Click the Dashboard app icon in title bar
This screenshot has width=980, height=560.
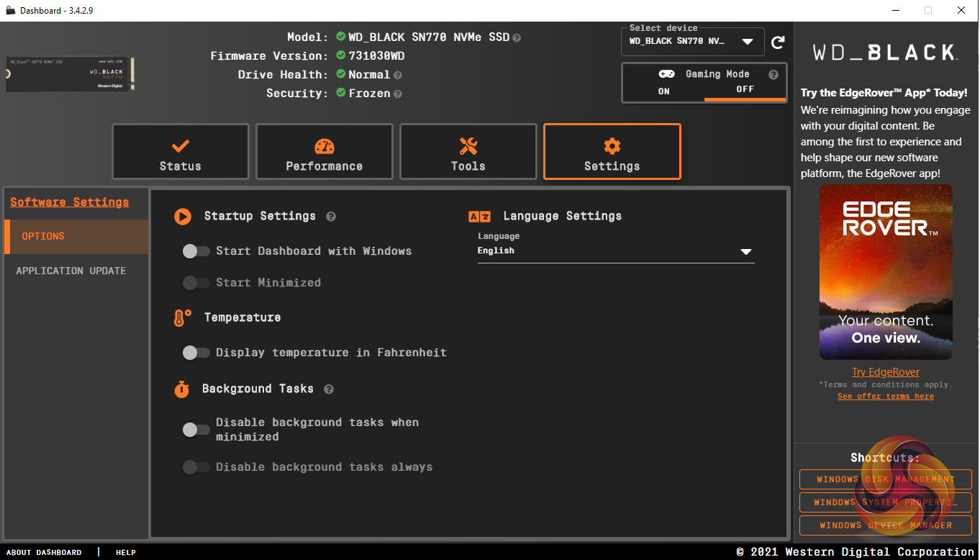10,10
